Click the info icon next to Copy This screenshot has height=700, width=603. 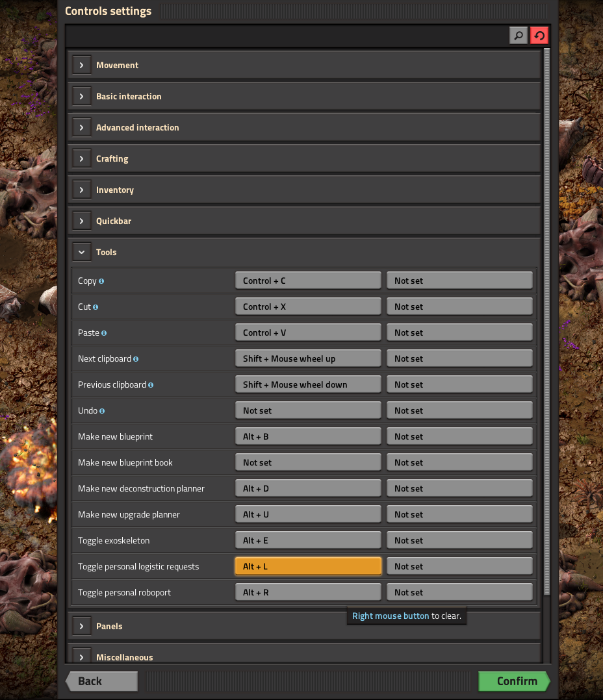(101, 281)
